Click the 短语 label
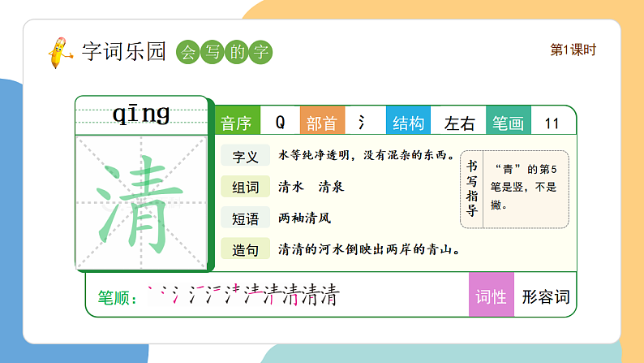The image size is (644, 363). pyautogui.click(x=245, y=218)
